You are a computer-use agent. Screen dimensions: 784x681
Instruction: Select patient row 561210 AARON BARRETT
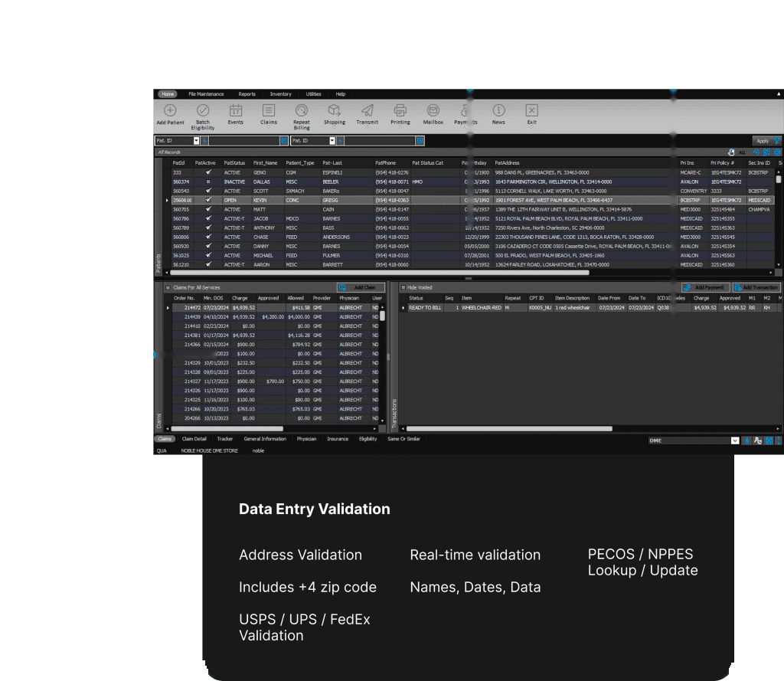click(x=472, y=265)
